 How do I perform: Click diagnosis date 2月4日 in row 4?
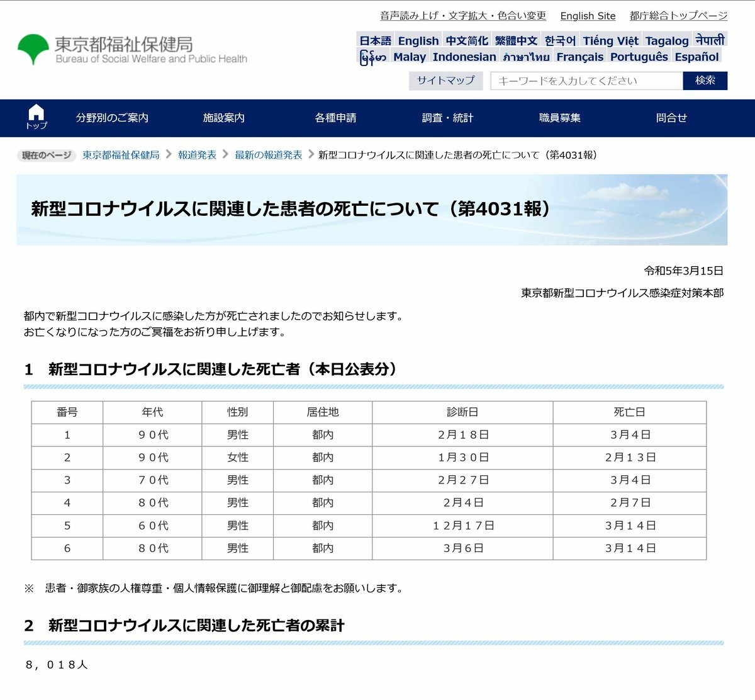coord(463,503)
